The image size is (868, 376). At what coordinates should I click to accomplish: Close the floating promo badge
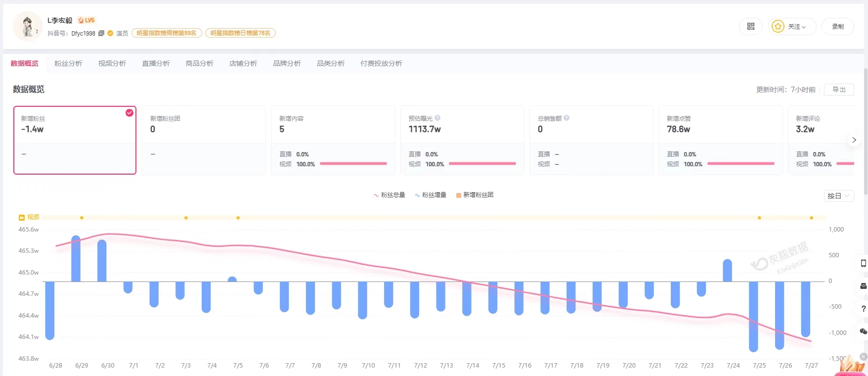[x=864, y=357]
